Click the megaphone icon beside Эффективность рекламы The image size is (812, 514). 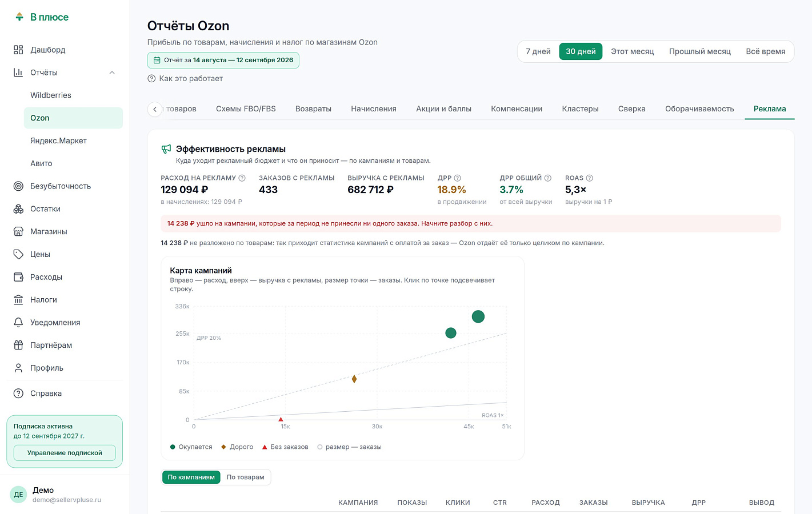166,149
